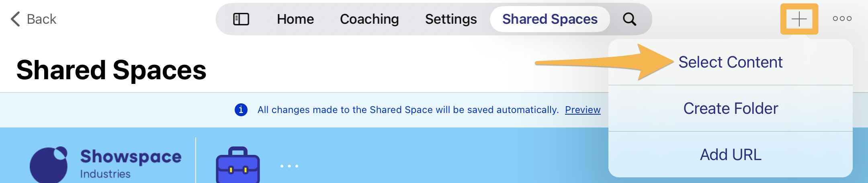
Task: Open search with the magnifying glass
Action: click(629, 19)
